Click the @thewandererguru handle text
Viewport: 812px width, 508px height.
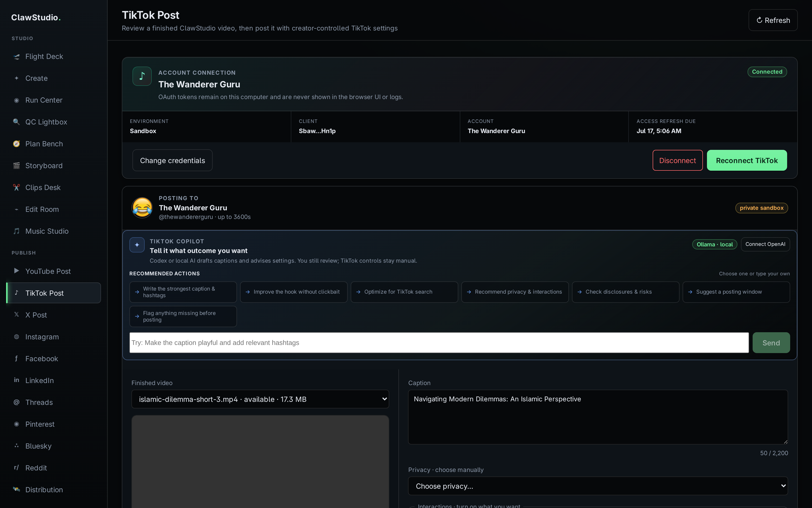tap(186, 217)
